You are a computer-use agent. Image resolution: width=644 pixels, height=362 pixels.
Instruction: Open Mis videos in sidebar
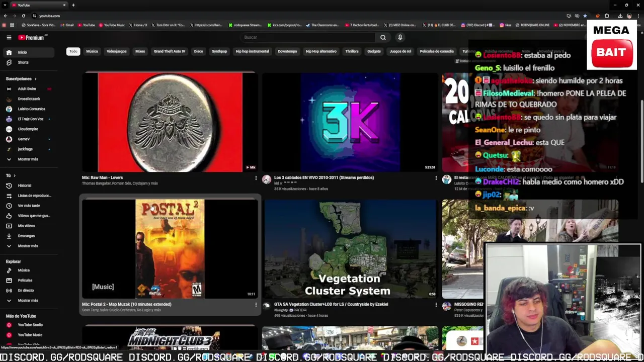29,226
